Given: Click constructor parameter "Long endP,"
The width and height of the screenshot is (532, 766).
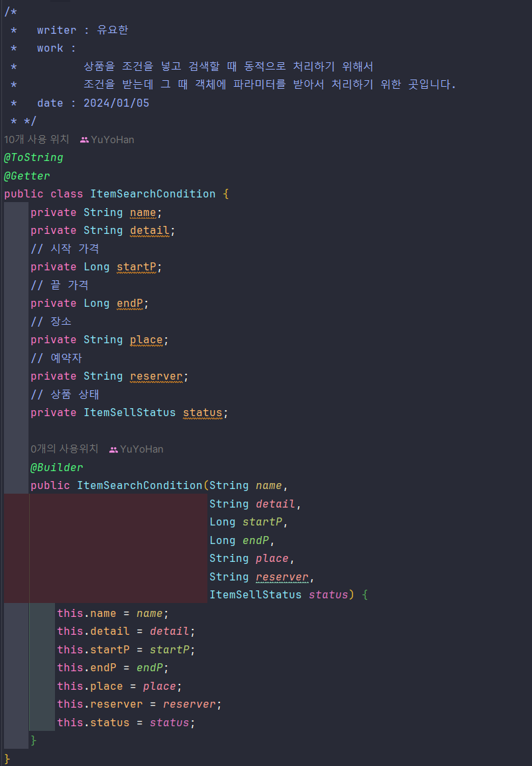Looking at the screenshot, I should (242, 541).
